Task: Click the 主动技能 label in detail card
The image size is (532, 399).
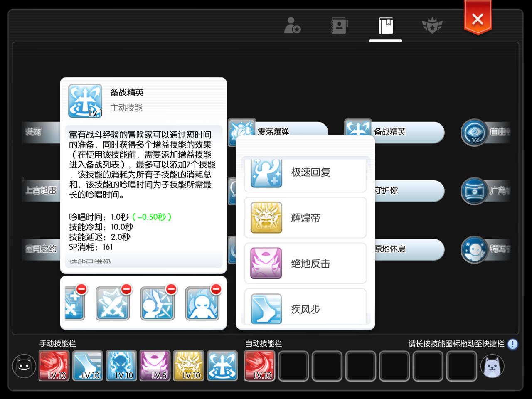Action: coord(126,108)
